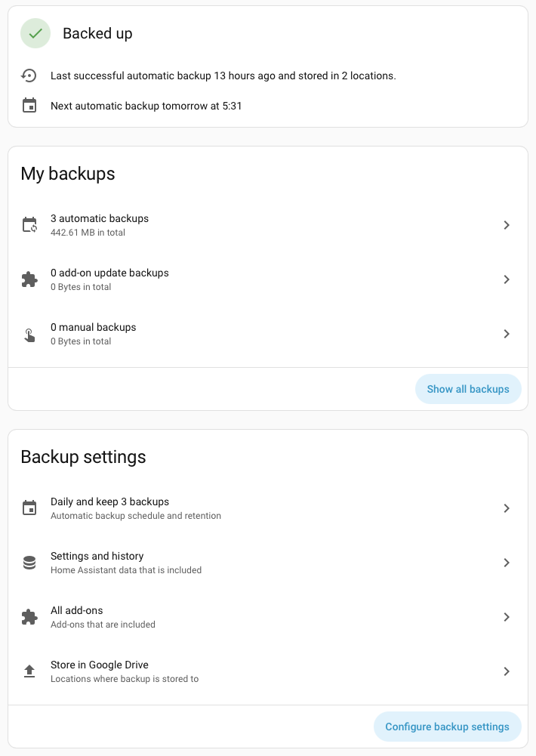This screenshot has height=756, width=536.
Task: Expand the add-on update backups chevron
Action: (507, 279)
